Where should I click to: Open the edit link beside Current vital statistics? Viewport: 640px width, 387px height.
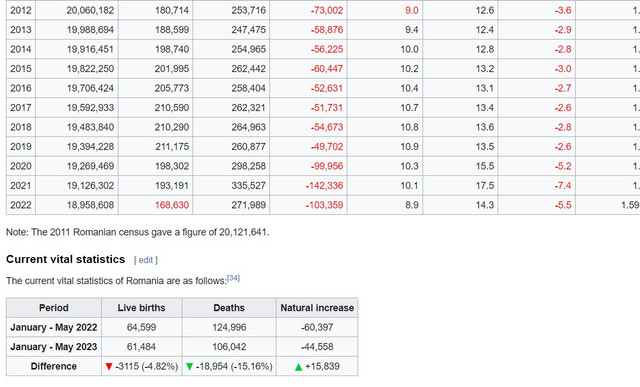pyautogui.click(x=145, y=260)
